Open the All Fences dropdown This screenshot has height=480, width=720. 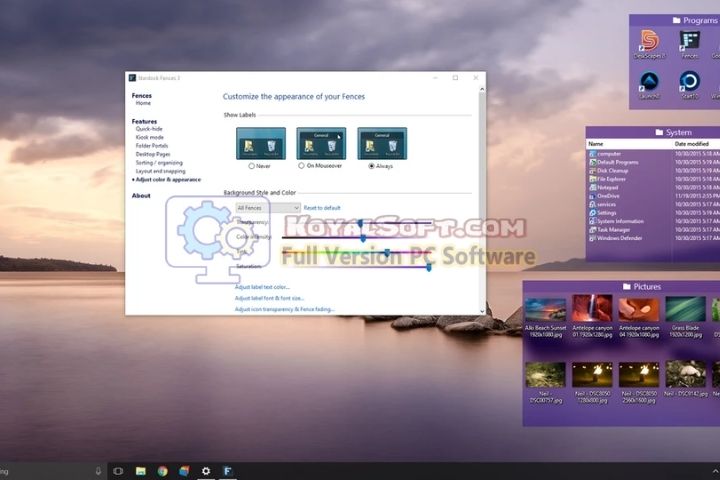tap(268, 208)
